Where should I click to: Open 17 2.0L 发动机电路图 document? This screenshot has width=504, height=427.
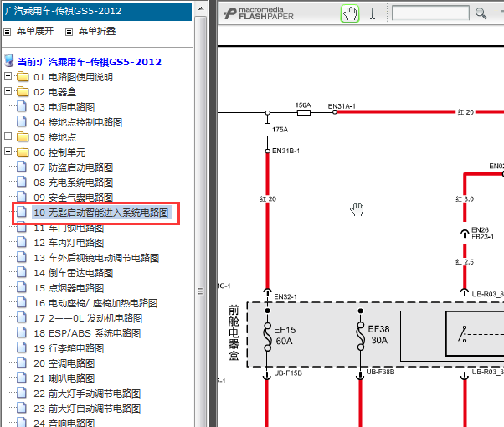point(88,319)
